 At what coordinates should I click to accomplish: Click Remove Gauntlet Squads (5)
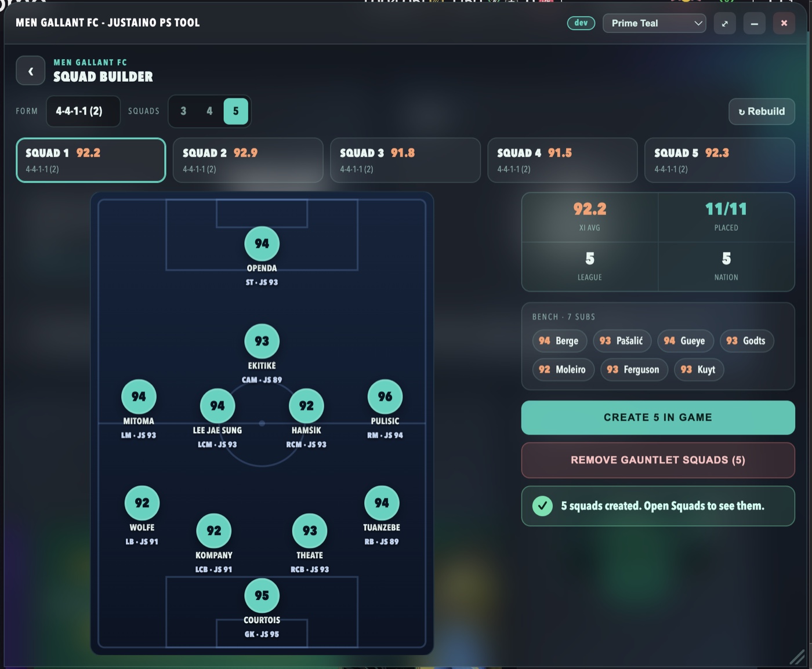coord(658,460)
